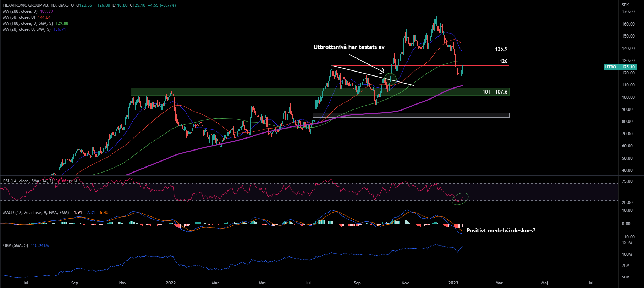Select the white outlined rectangle zone near 85
Image resolution: width=644 pixels, height=288 pixels.
click(x=411, y=115)
